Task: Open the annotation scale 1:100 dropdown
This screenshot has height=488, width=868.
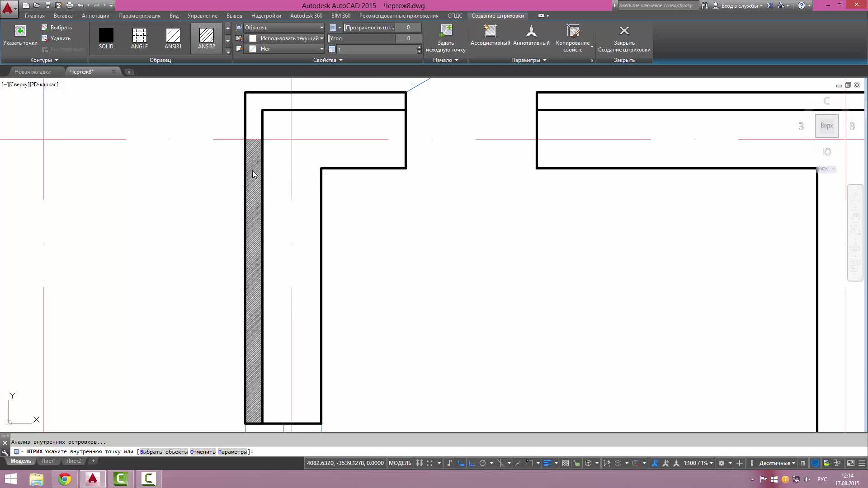Action: [698, 463]
